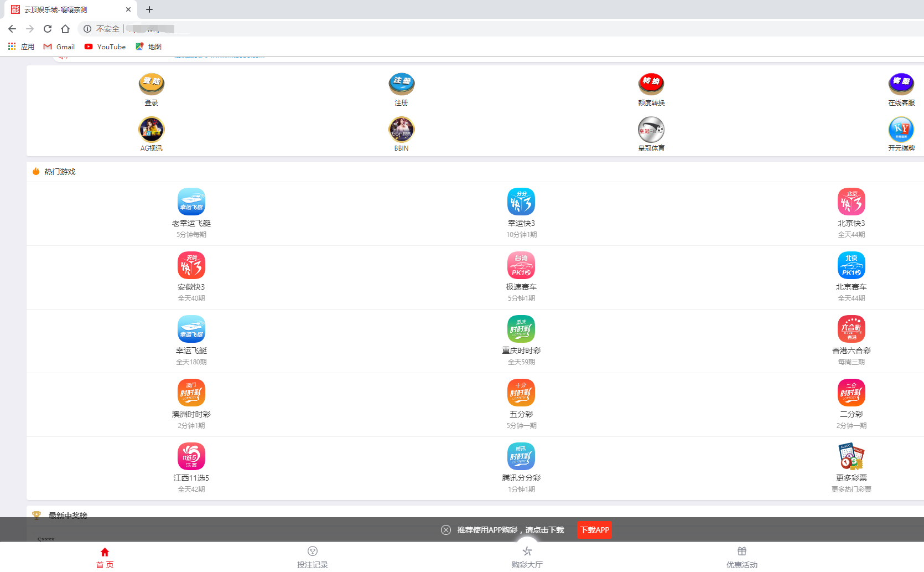Click the 1分钟1期 text under 腾讯分分彩

coord(521,489)
